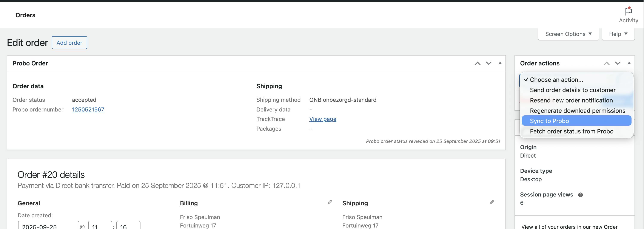Image resolution: width=644 pixels, height=229 pixels.
Task: Open the Help dropdown tab
Action: (618, 34)
